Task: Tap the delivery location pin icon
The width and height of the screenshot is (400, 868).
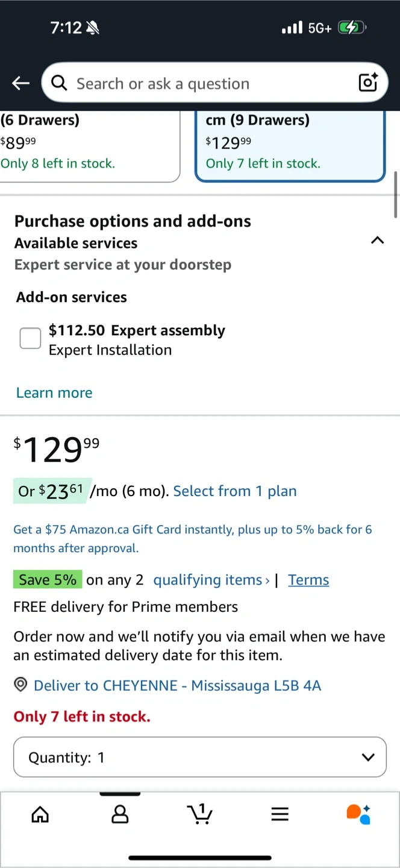Action: [21, 685]
